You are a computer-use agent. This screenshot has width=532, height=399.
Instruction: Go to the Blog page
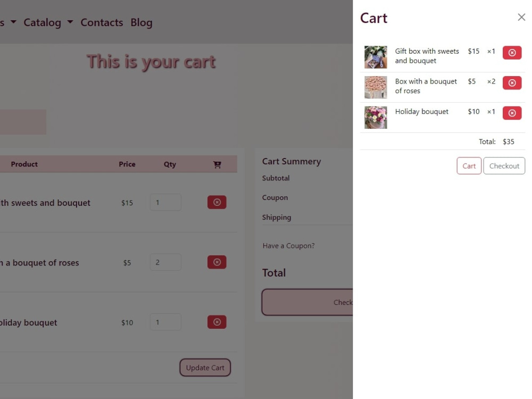pos(141,23)
